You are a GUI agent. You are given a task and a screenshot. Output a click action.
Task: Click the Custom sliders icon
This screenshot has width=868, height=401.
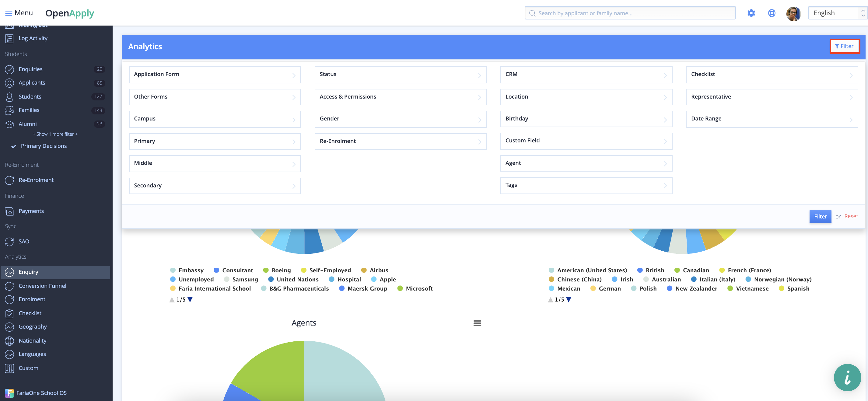pos(9,368)
